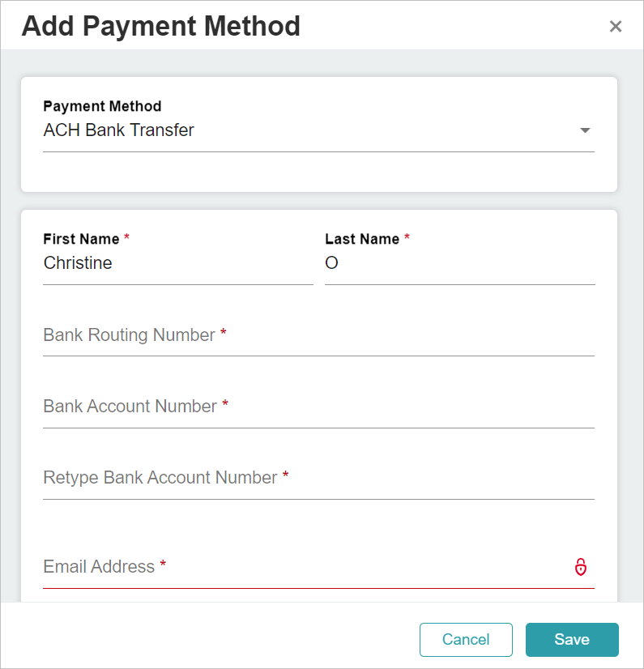The height and width of the screenshot is (669, 644).
Task: Click the red lock icon in Email Address
Action: [581, 567]
